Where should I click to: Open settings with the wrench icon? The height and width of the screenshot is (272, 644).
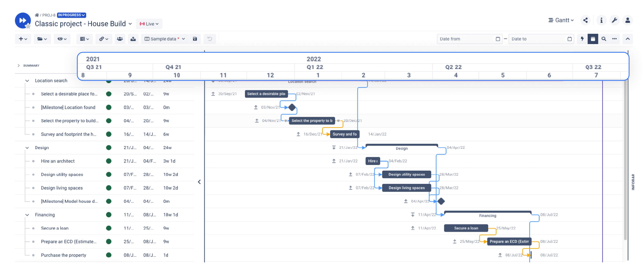pyautogui.click(x=614, y=20)
